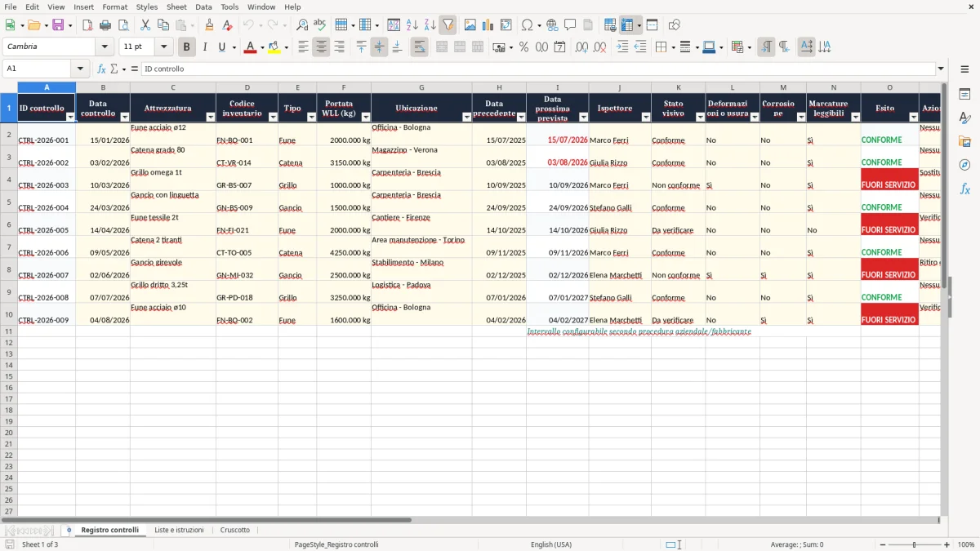The width and height of the screenshot is (980, 551).
Task: Insert a hyperlink
Action: point(552,25)
